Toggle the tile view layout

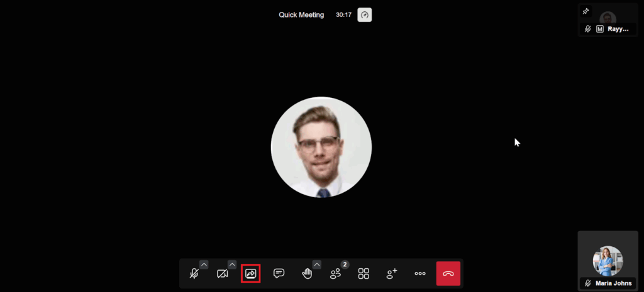tap(364, 274)
